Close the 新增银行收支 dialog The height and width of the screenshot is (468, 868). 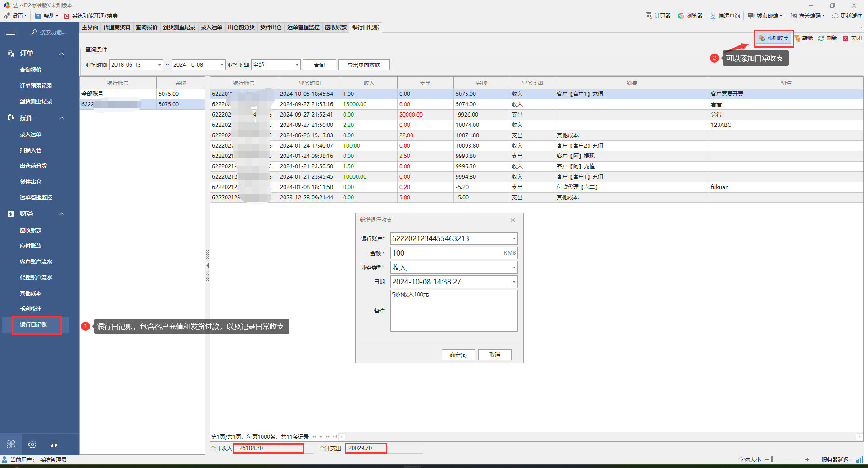(x=513, y=220)
